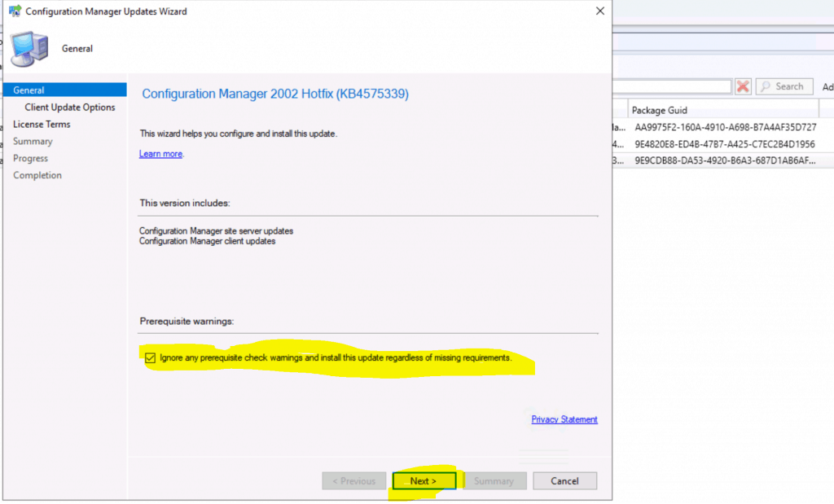Image resolution: width=834 pixels, height=504 pixels.
Task: Select the row with GUID starting 9E9CDB88-DA53-4920
Action: click(723, 160)
